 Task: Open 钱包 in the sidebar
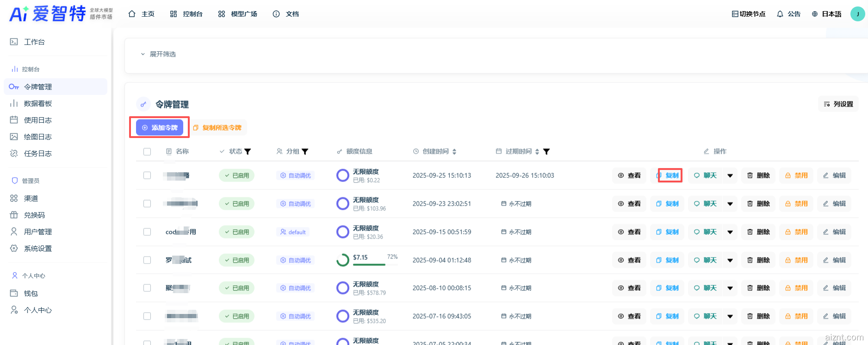point(56,293)
